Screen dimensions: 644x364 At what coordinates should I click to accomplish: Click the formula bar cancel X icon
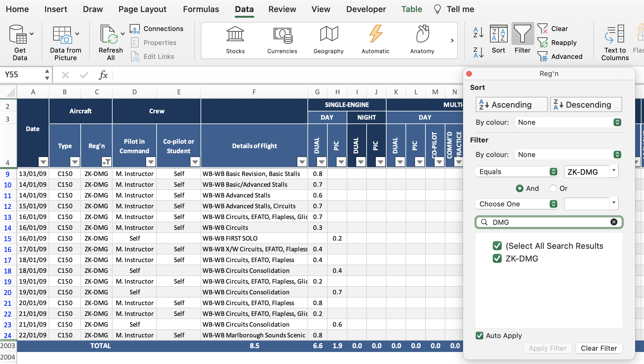tap(65, 75)
